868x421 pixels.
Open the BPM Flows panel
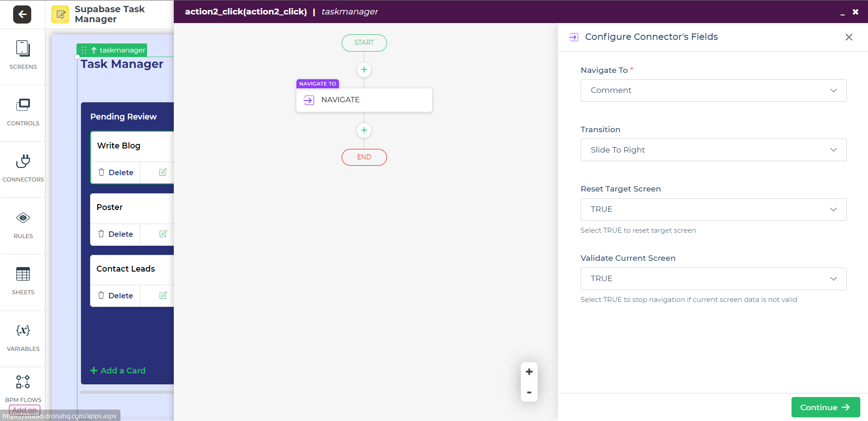[23, 388]
